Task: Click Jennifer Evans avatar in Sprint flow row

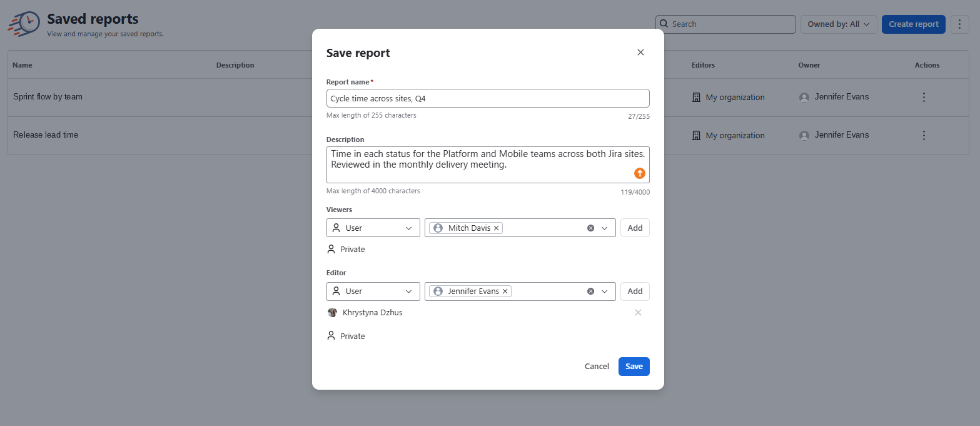Action: click(x=804, y=98)
